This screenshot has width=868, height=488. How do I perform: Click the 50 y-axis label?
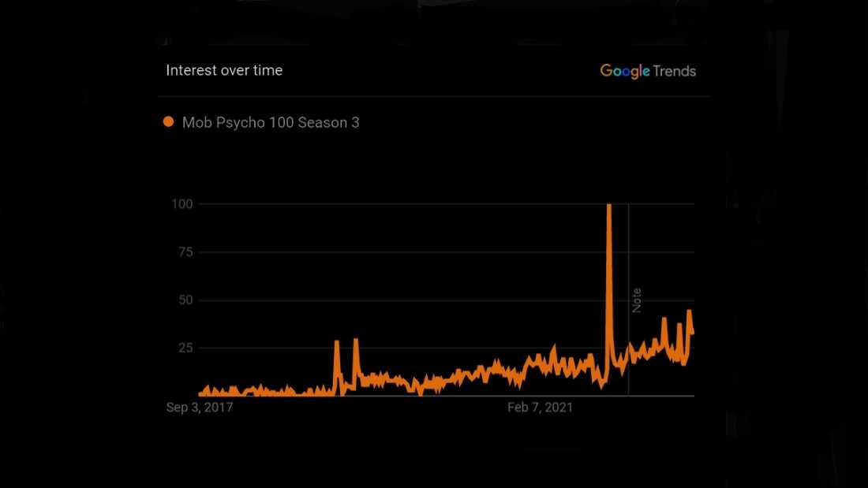coord(186,300)
